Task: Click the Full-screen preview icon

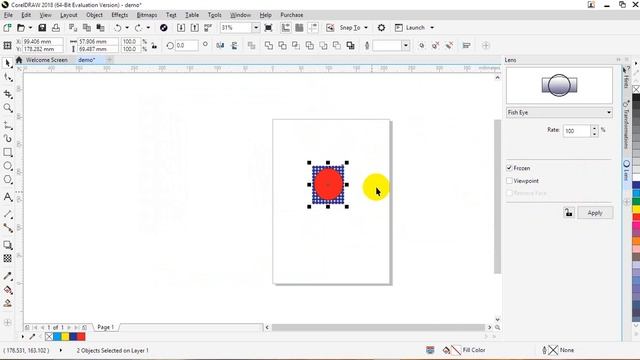Action: pyautogui.click(x=268, y=28)
